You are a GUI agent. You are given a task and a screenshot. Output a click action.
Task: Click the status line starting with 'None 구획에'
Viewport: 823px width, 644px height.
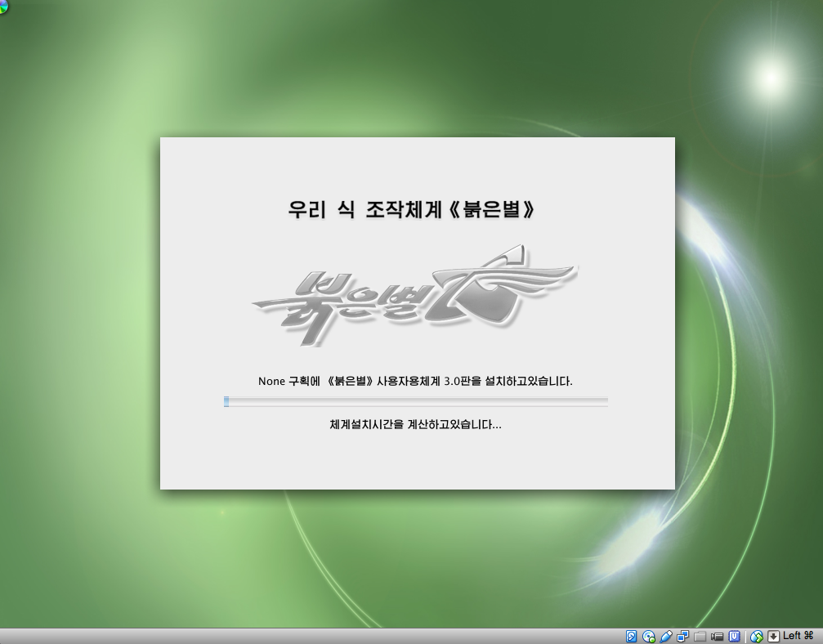(415, 381)
